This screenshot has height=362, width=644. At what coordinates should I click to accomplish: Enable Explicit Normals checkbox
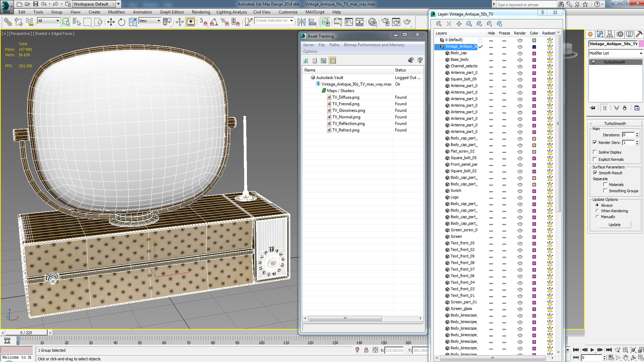coord(595,159)
